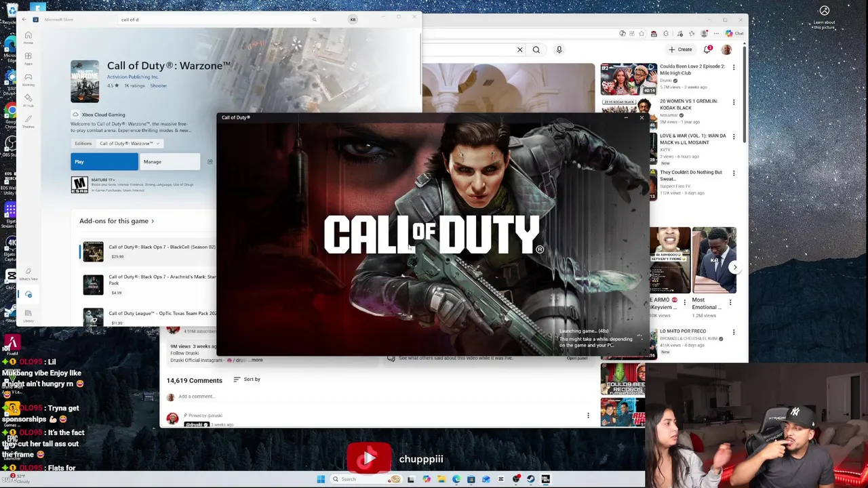This screenshot has height=488, width=868.
Task: Open Microsoft Store from the taskbar
Action: click(x=471, y=479)
